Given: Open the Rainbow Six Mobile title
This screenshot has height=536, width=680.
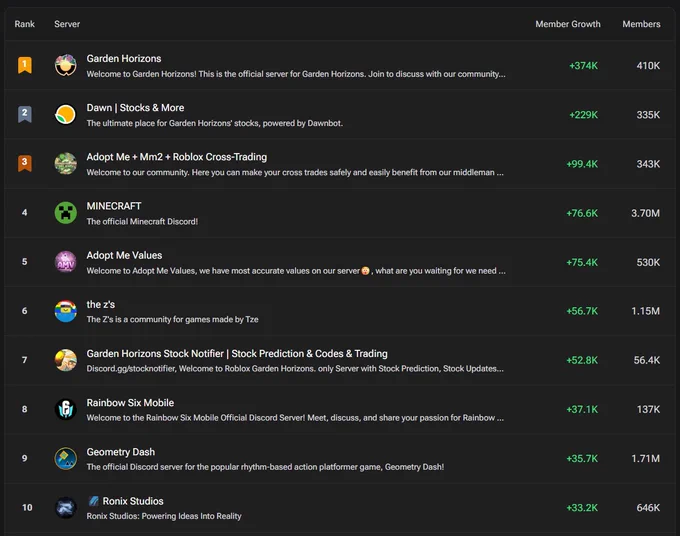Looking at the screenshot, I should 130,402.
